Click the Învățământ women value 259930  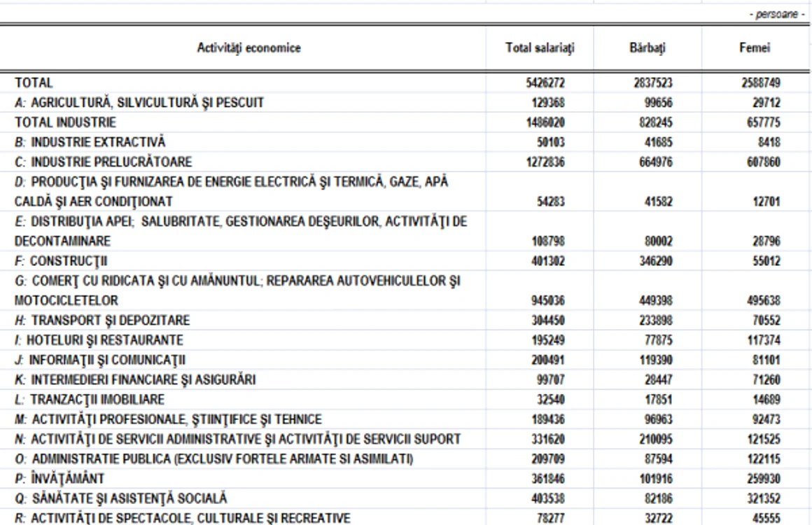point(763,479)
